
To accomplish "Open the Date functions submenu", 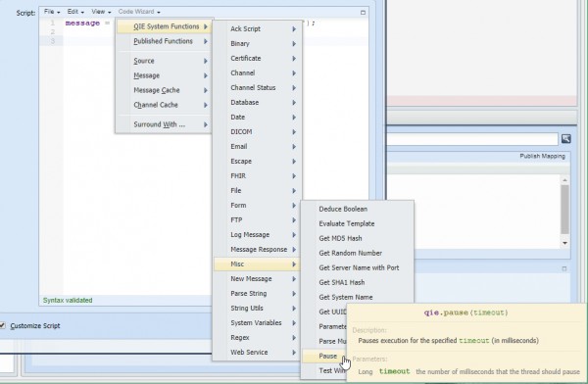I will [x=257, y=117].
